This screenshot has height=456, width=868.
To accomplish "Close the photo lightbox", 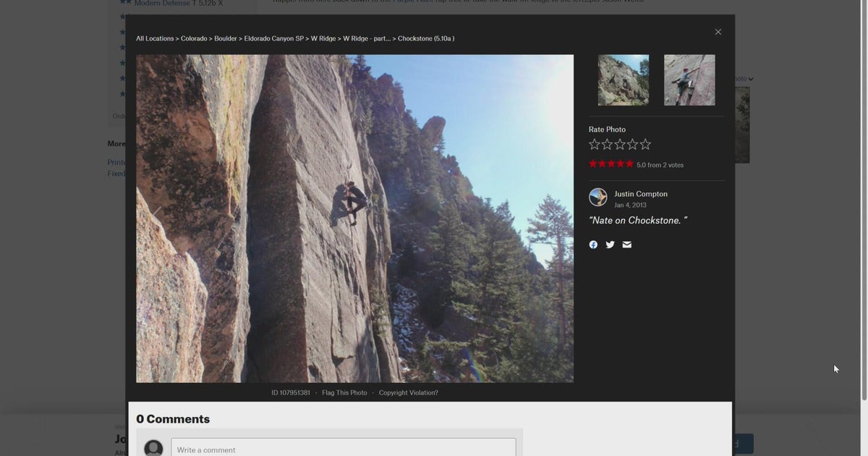I will pos(717,30).
